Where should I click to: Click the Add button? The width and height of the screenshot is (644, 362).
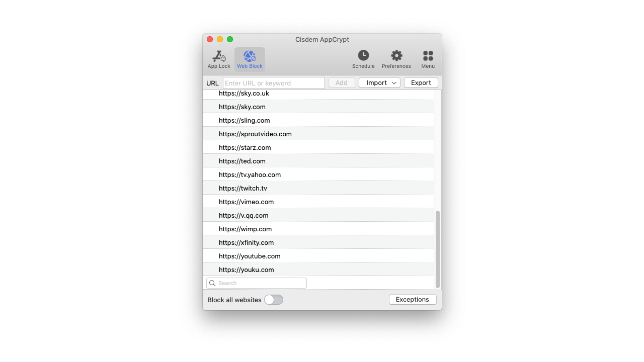342,83
